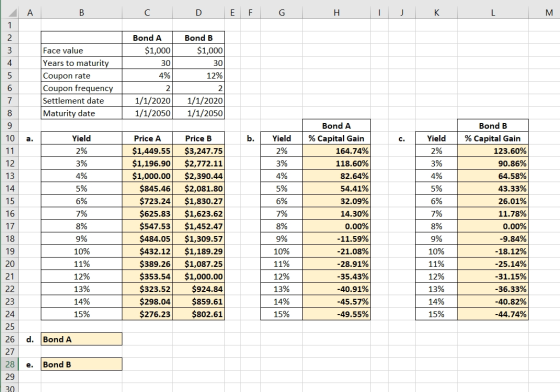Click the 'e.' label in row 28
Viewport: 560px width, 392px height.
click(30, 365)
